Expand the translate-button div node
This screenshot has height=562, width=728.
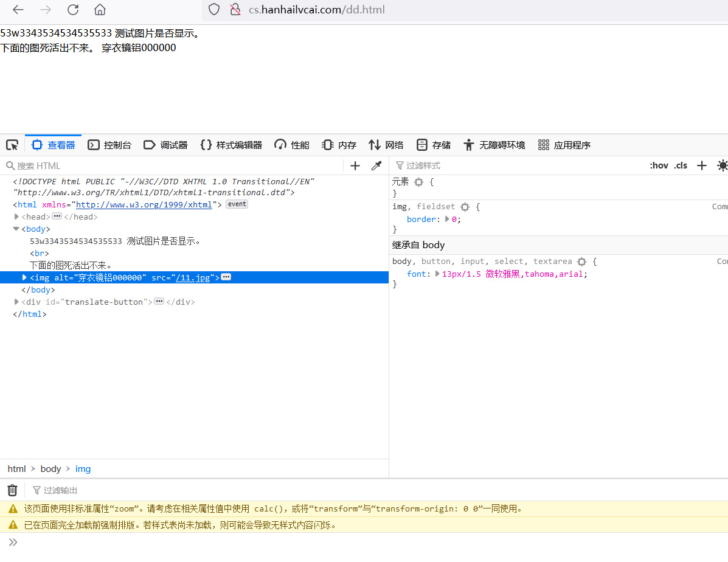(16, 302)
